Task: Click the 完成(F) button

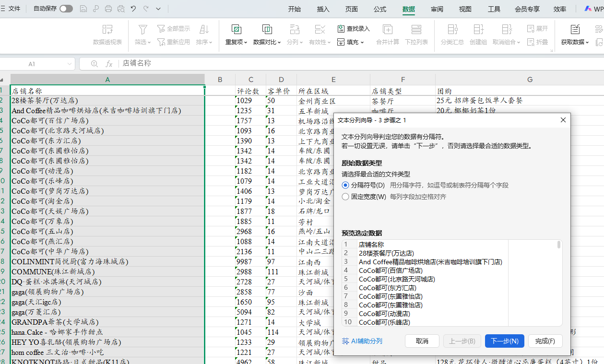Action: (x=545, y=341)
